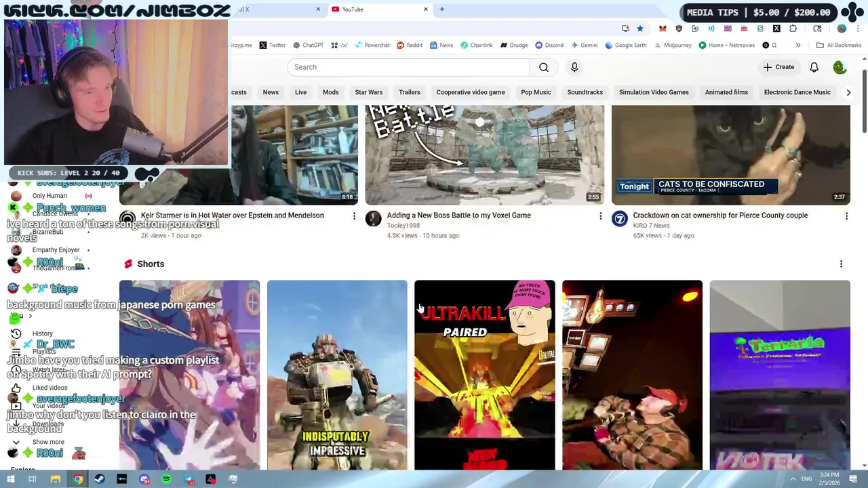Open the Reddit bookmark
This screenshot has width=868, height=488.
pyautogui.click(x=410, y=45)
